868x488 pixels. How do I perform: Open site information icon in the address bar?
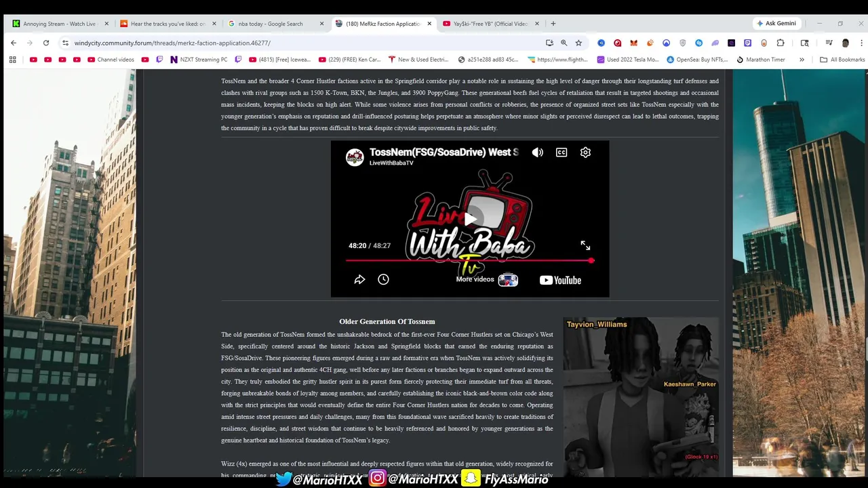pos(65,43)
